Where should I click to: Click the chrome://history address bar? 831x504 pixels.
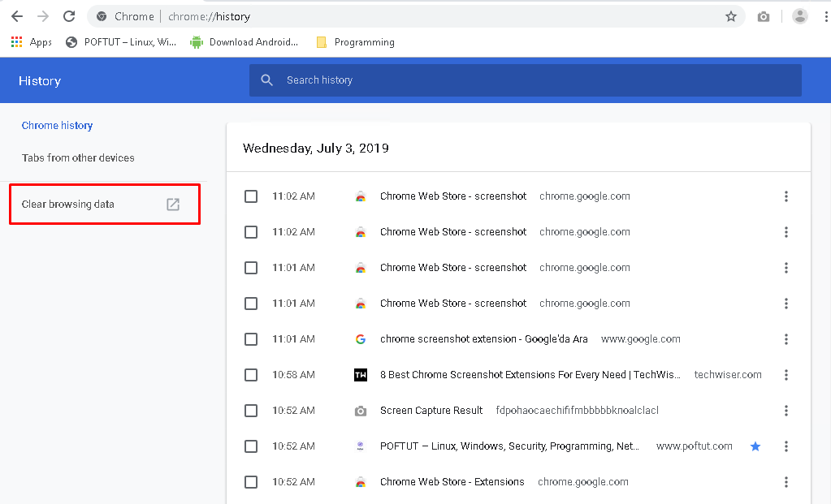pos(416,16)
